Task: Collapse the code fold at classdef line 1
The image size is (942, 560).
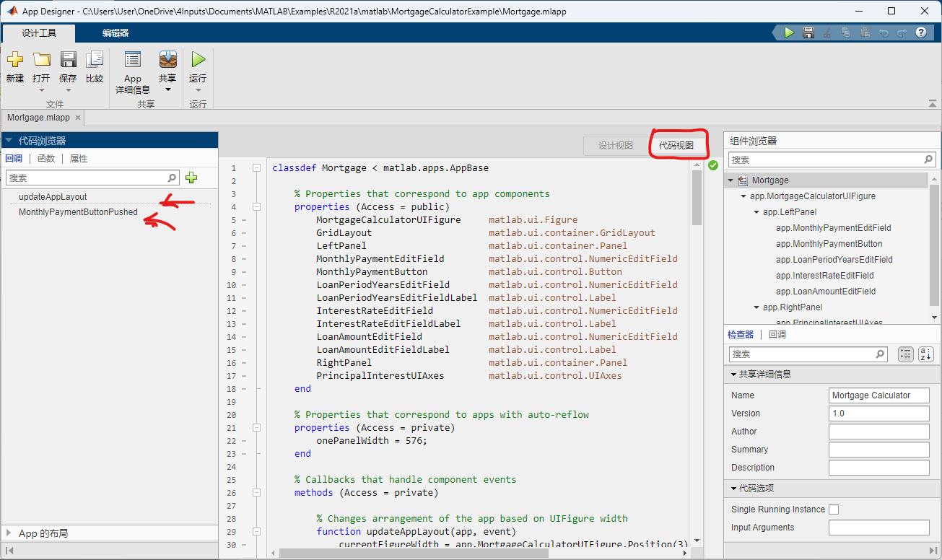Action: [x=256, y=168]
